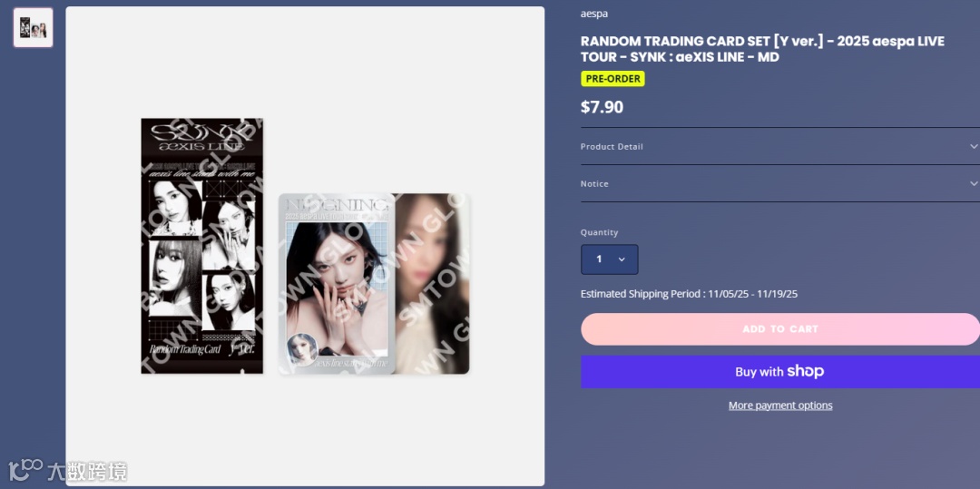Screen dimensions: 980x489
Task: Click the watermark logo in the bottom-left corner
Action: [x=67, y=471]
